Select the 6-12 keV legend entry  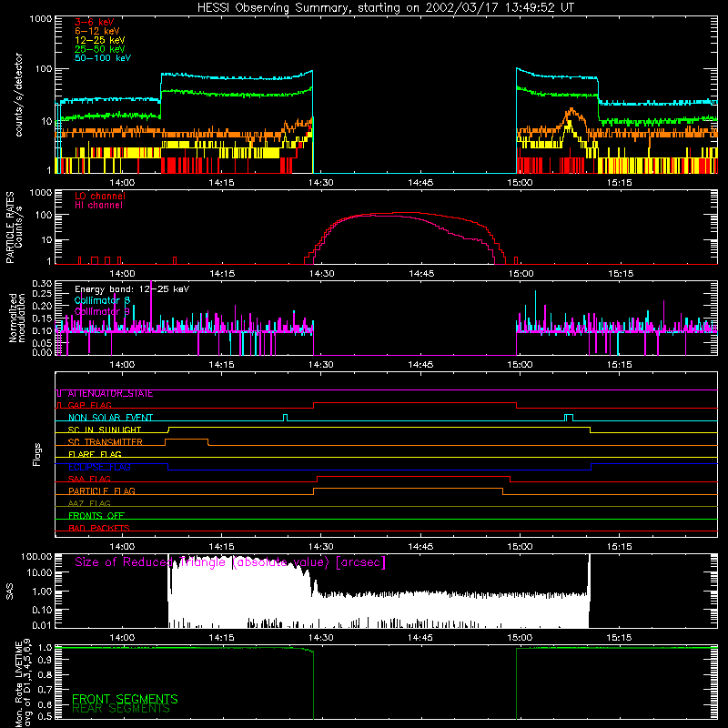(x=97, y=31)
